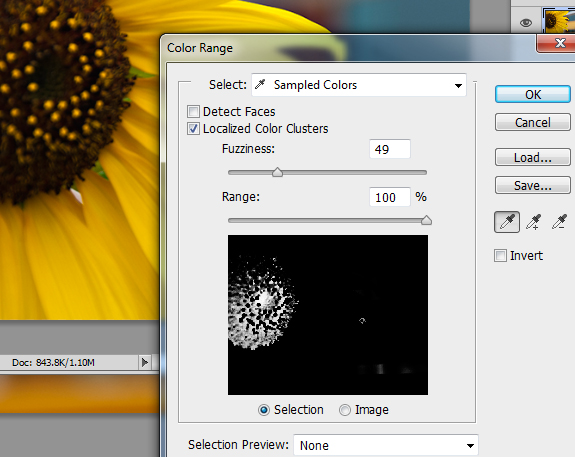Screen dimensions: 575x457
Task: Click the eyedropper icon beside Sampled Colors
Action: 260,85
